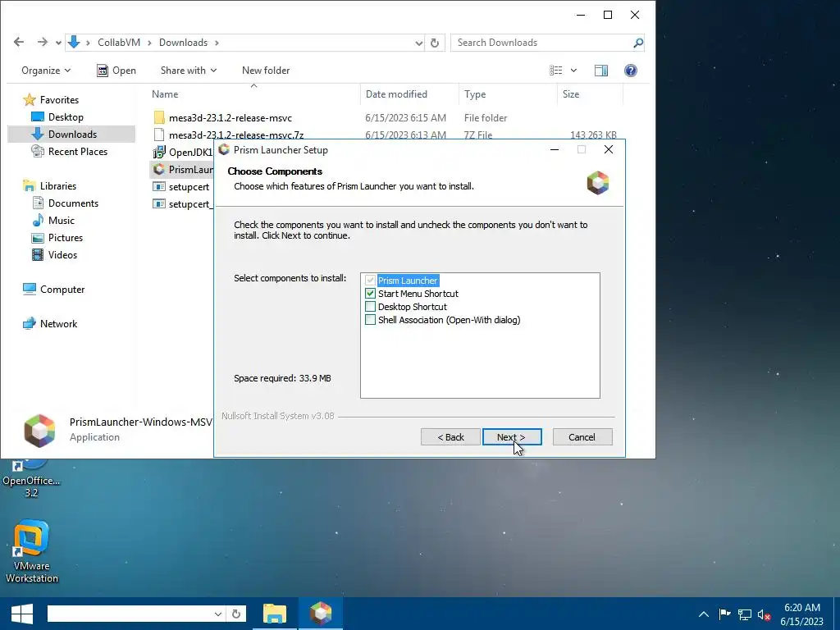Cancel the Prism Launcher installation
The height and width of the screenshot is (630, 840).
click(x=582, y=437)
